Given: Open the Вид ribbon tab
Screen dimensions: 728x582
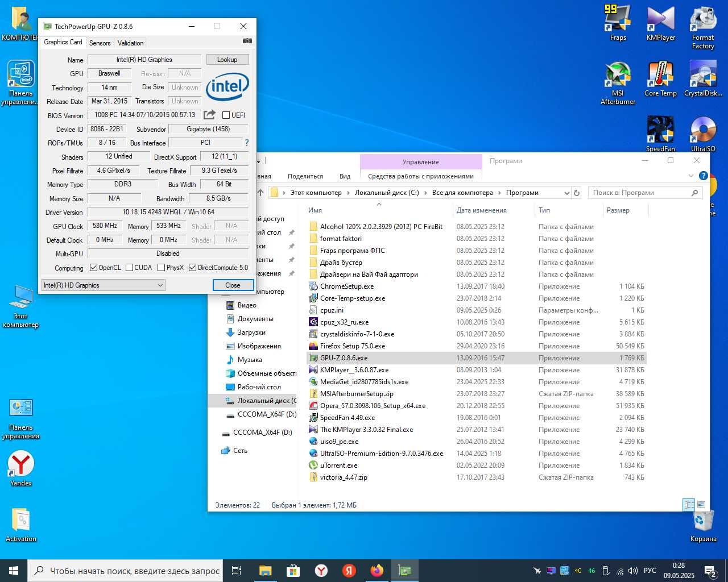Looking at the screenshot, I should (x=345, y=176).
